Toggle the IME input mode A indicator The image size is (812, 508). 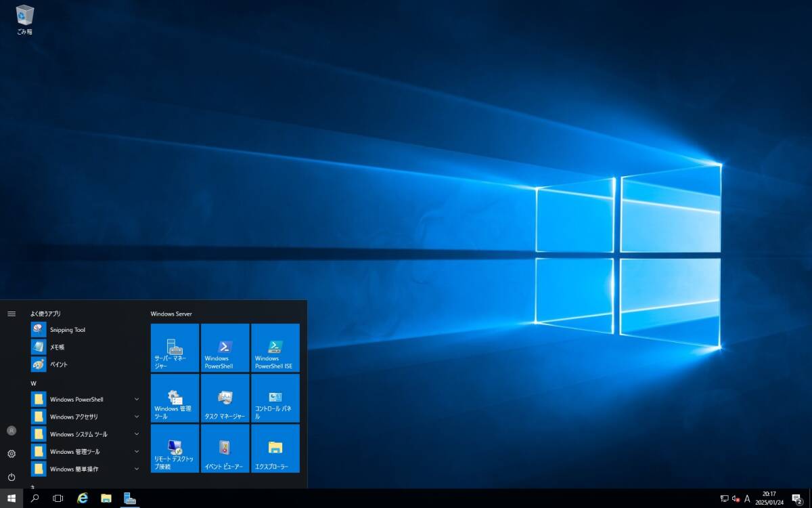click(x=747, y=499)
